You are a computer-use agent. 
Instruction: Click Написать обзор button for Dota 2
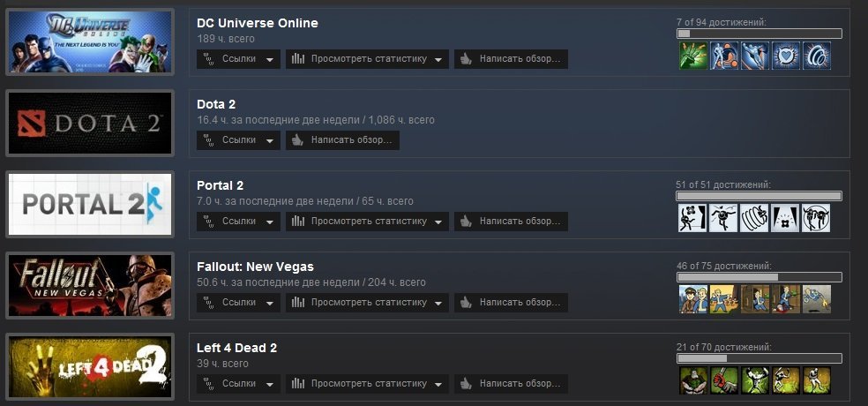tap(342, 140)
